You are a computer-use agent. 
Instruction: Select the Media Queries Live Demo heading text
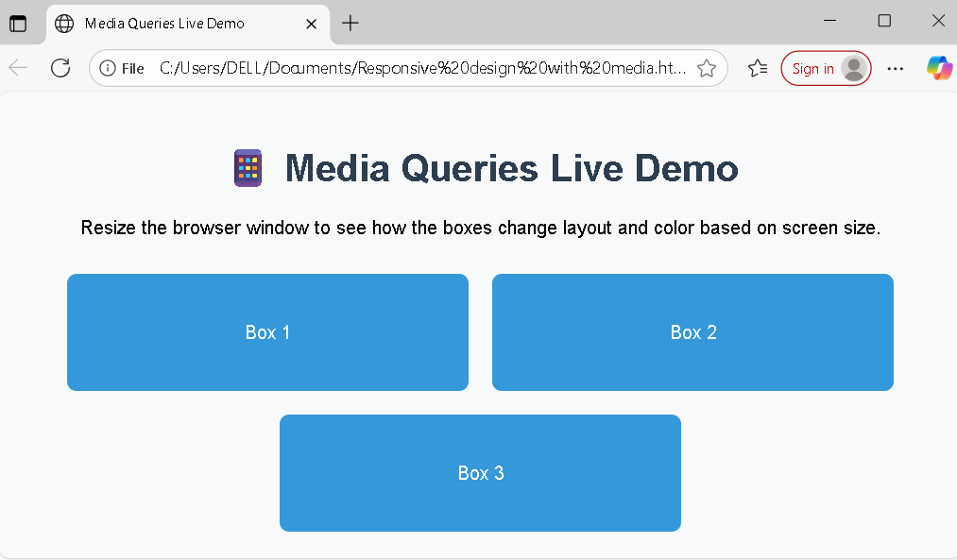(x=510, y=168)
